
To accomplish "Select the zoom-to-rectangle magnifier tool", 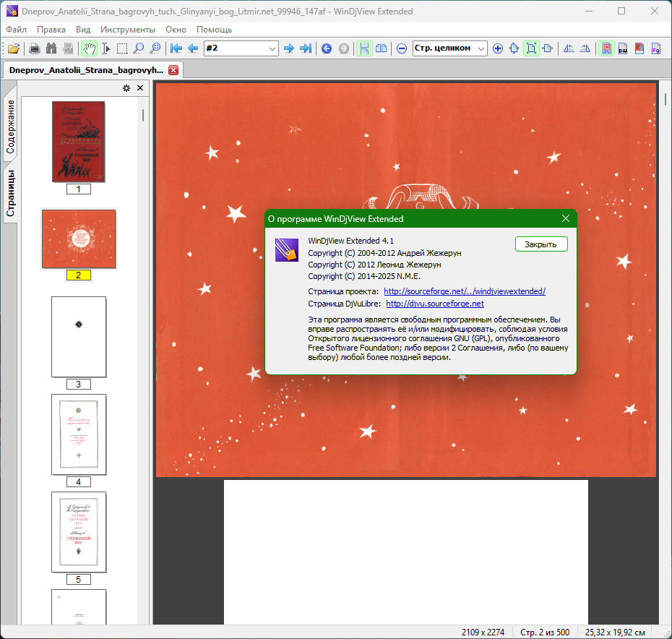I will click(155, 48).
